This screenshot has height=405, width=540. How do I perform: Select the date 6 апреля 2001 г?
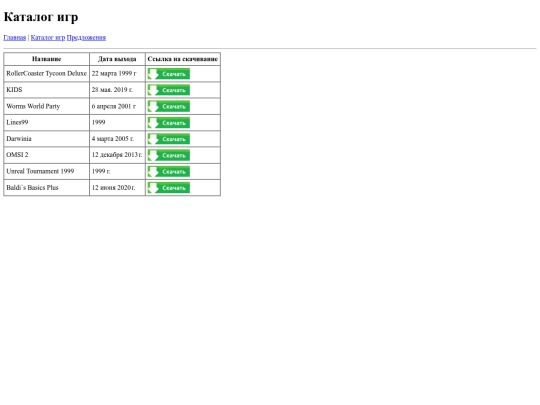[114, 106]
